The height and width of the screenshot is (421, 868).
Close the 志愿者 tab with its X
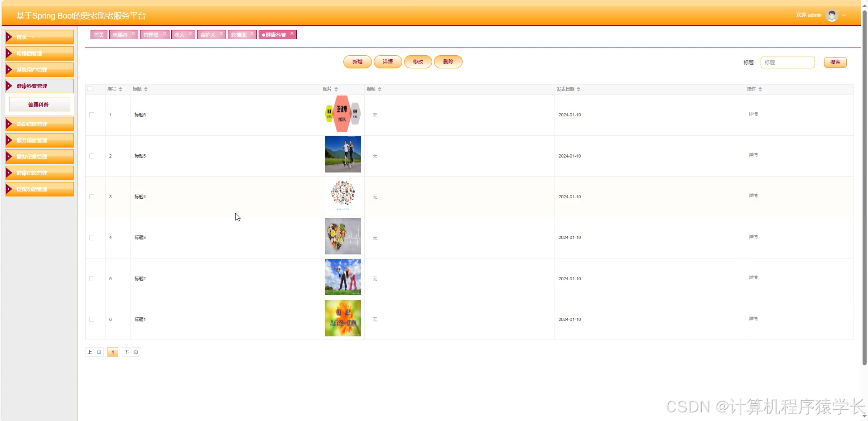pyautogui.click(x=134, y=33)
